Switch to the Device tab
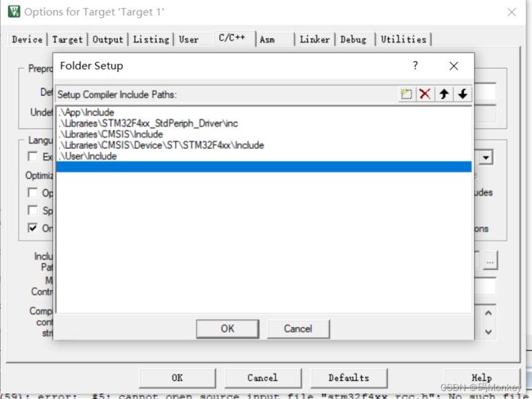This screenshot has width=532, height=399. [x=27, y=39]
